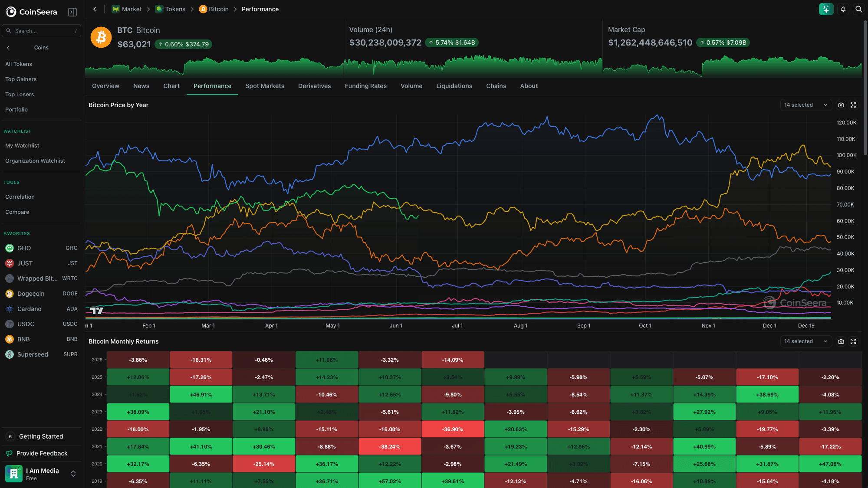This screenshot has height=488, width=868.
Task: Open the Volume tab
Action: 411,86
